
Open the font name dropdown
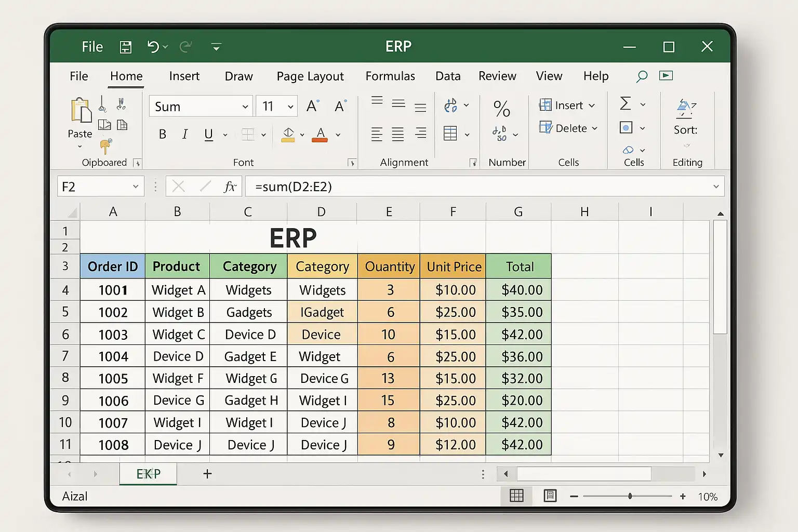click(245, 107)
